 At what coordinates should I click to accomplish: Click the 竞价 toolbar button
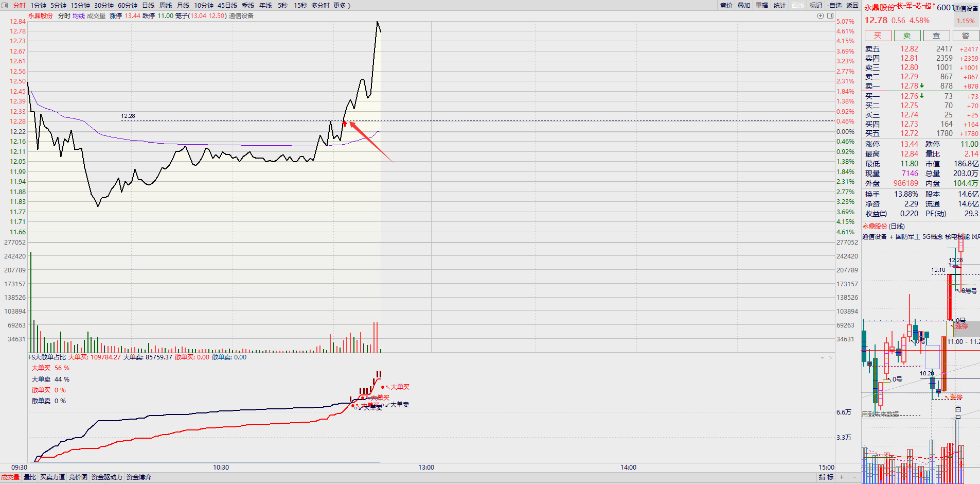tap(726, 5)
